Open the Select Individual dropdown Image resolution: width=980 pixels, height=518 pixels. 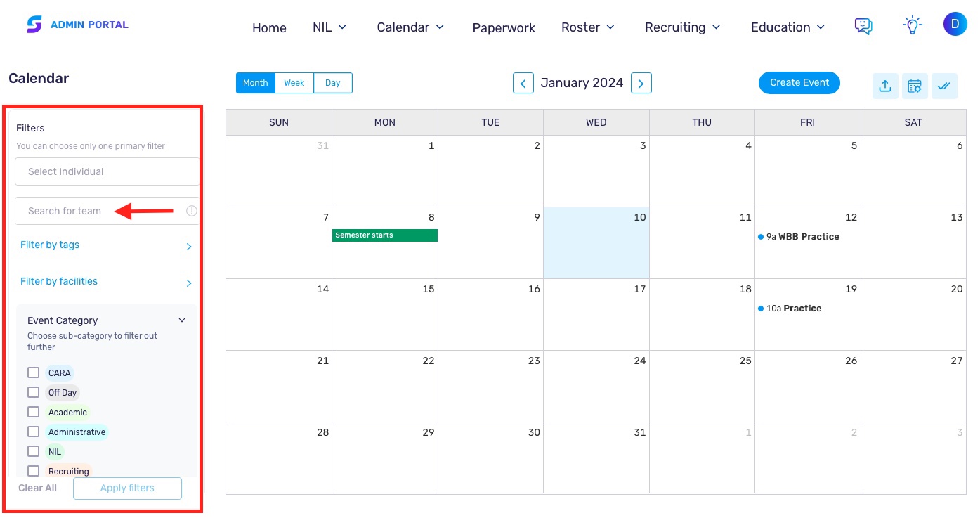pos(107,171)
